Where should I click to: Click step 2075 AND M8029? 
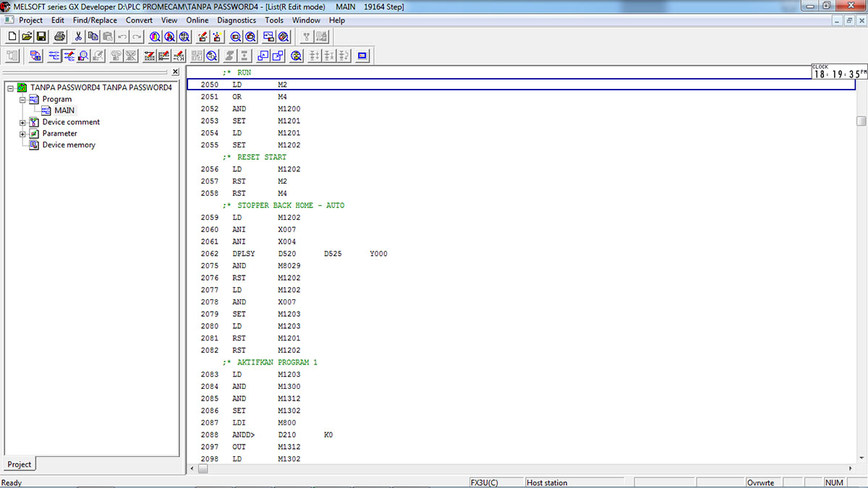point(252,265)
